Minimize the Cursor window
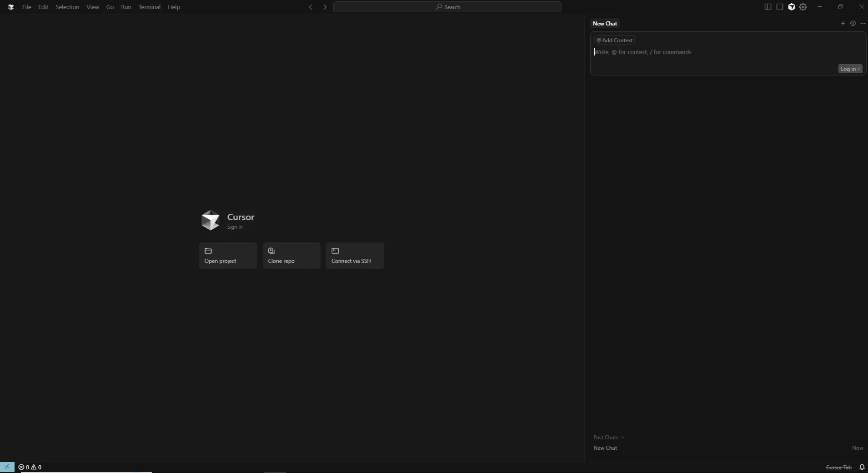Screen dimensions: 868x473 [820, 7]
